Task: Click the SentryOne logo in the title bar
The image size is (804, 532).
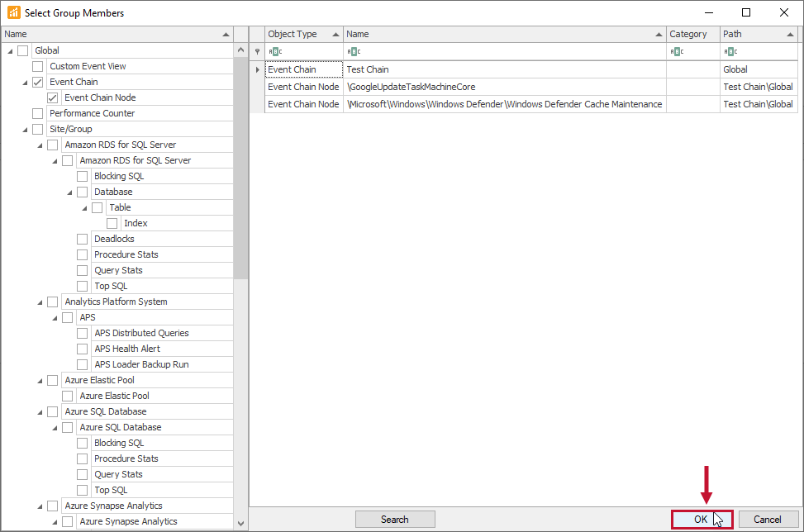Action: 12,12
